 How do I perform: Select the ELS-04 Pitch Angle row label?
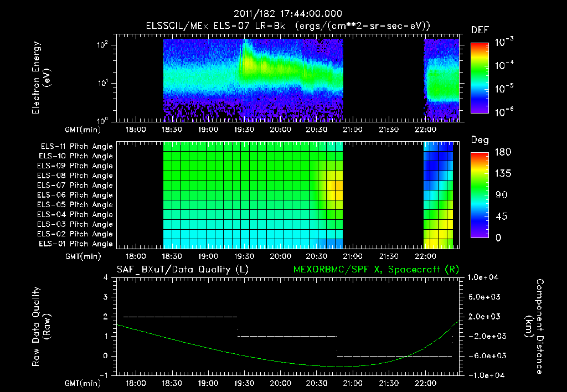tap(75, 215)
